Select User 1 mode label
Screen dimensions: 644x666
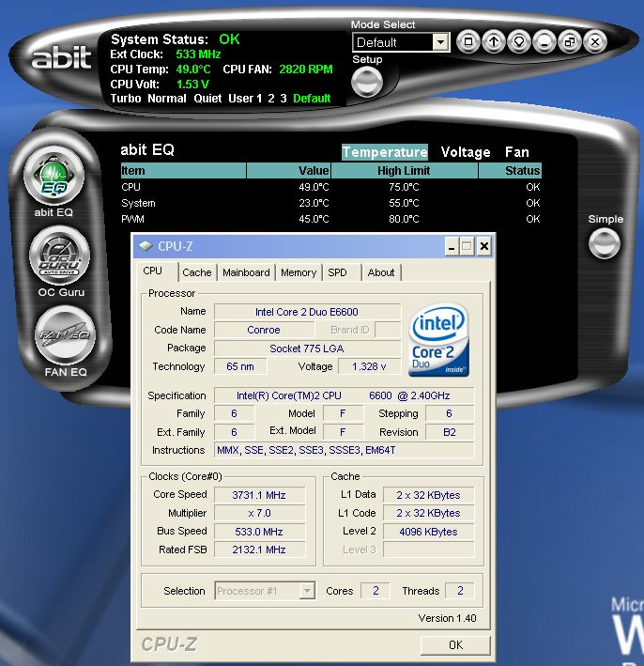245,99
